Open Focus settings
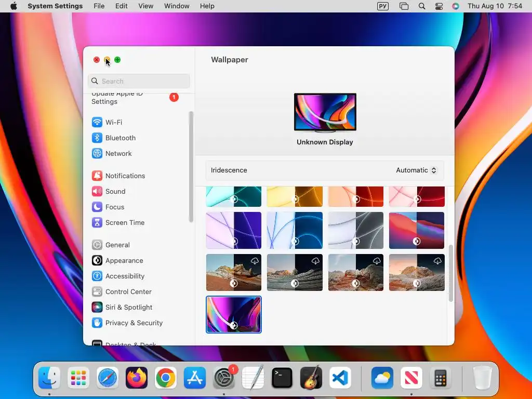Image resolution: width=532 pixels, height=399 pixels. [x=108, y=207]
